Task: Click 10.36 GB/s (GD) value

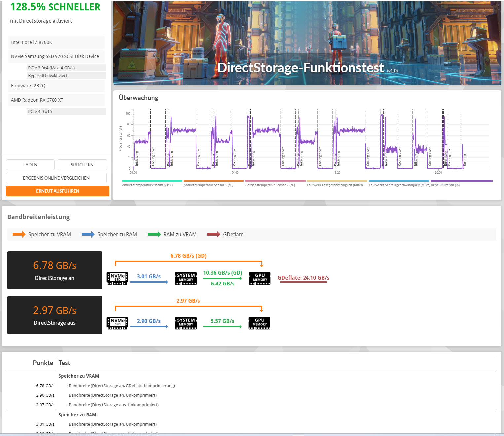Action: (223, 273)
